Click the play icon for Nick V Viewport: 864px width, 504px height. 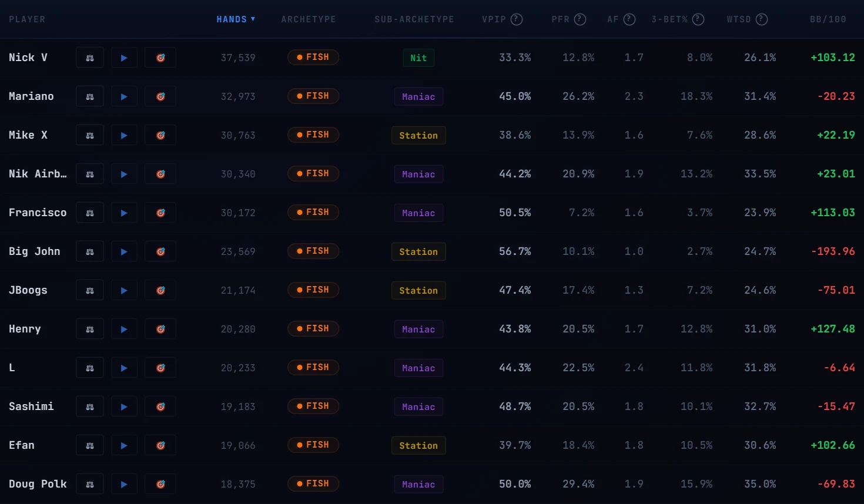point(124,58)
